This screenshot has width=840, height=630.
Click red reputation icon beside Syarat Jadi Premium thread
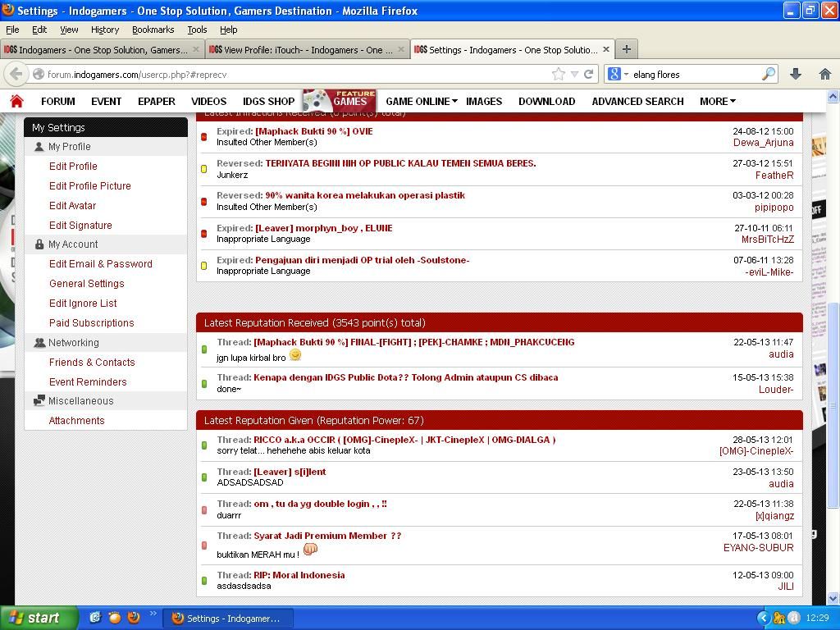(203, 546)
